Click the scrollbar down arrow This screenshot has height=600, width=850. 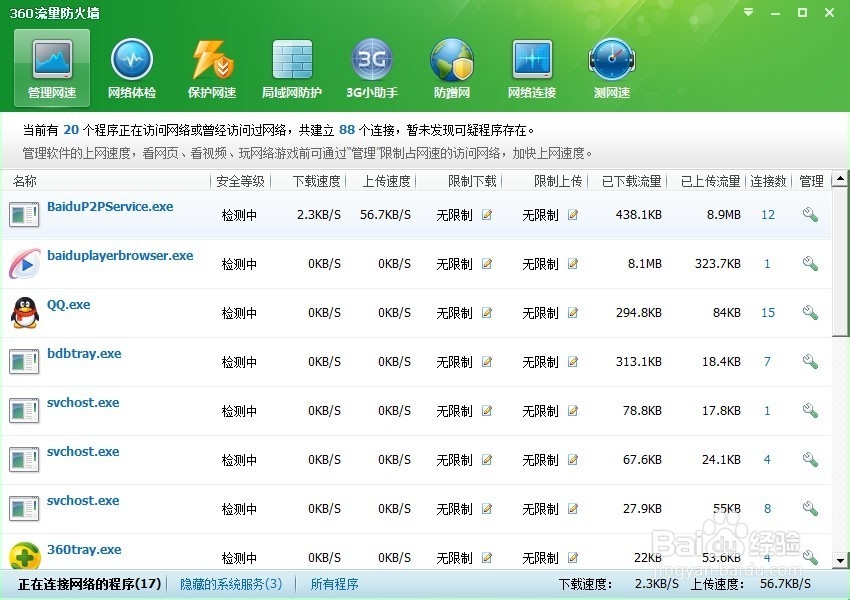click(x=840, y=560)
